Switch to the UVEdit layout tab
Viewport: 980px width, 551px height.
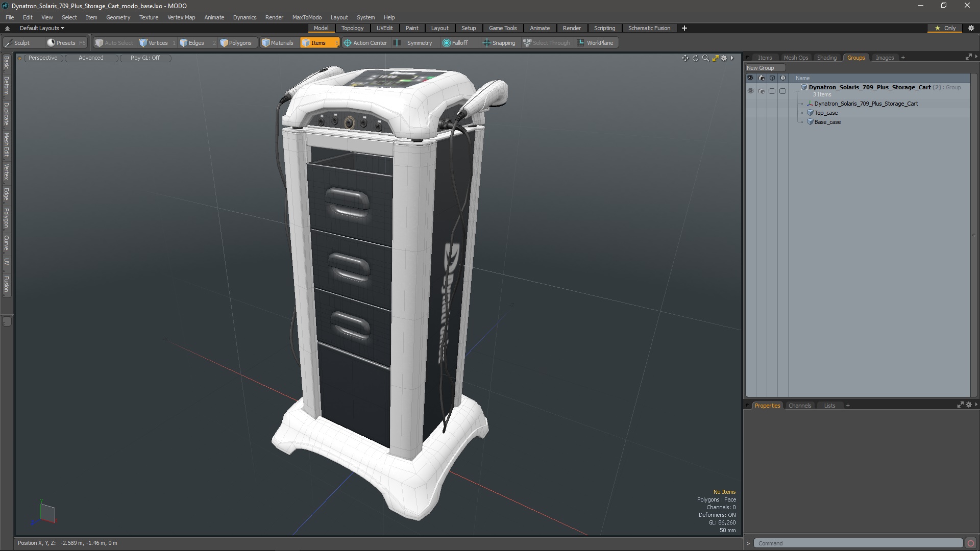(x=384, y=28)
